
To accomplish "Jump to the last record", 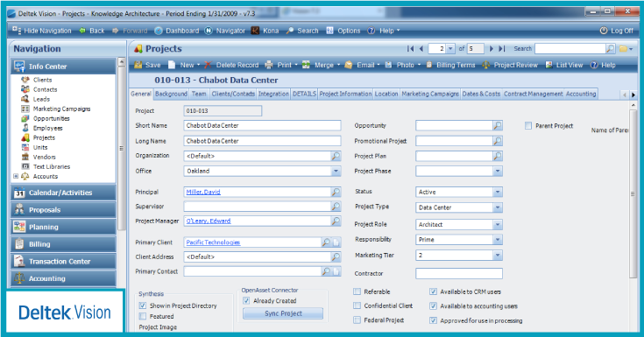I will point(501,48).
